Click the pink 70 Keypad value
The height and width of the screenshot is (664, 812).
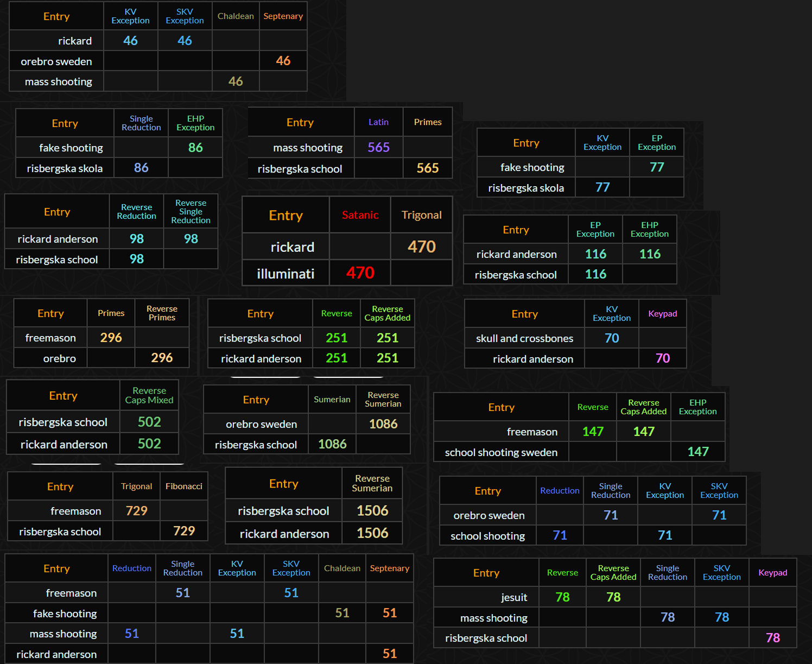point(662,358)
